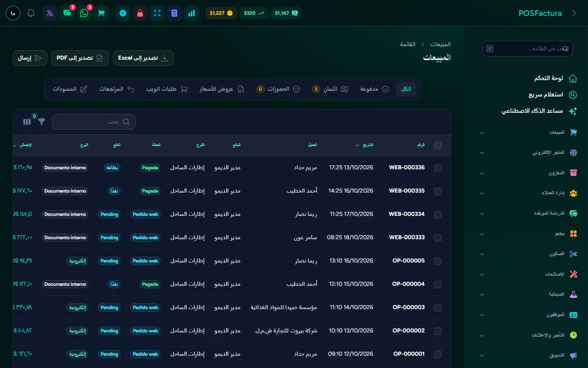The height and width of the screenshot is (368, 588).
Task: Click the quick query icon in sidebar
Action: pyautogui.click(x=573, y=94)
